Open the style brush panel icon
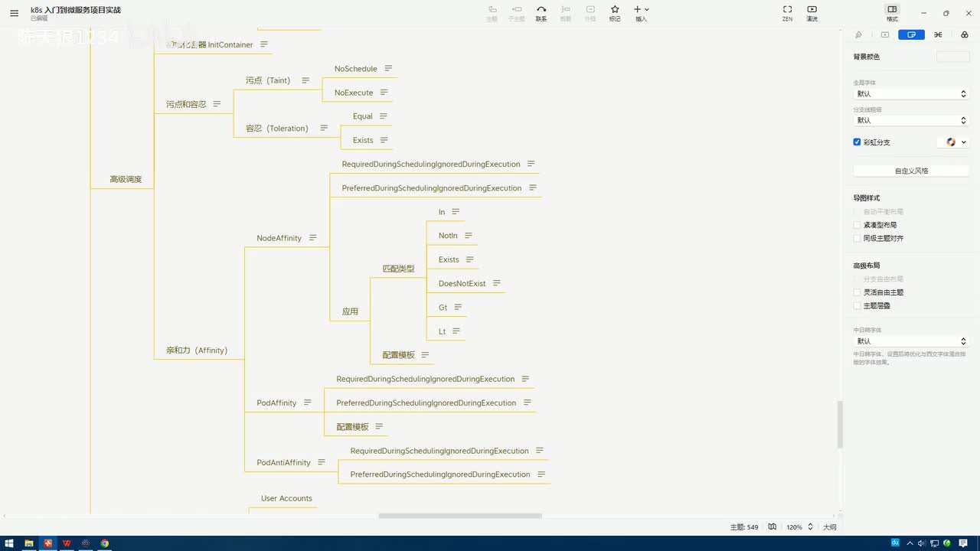This screenshot has width=980, height=551. [858, 34]
